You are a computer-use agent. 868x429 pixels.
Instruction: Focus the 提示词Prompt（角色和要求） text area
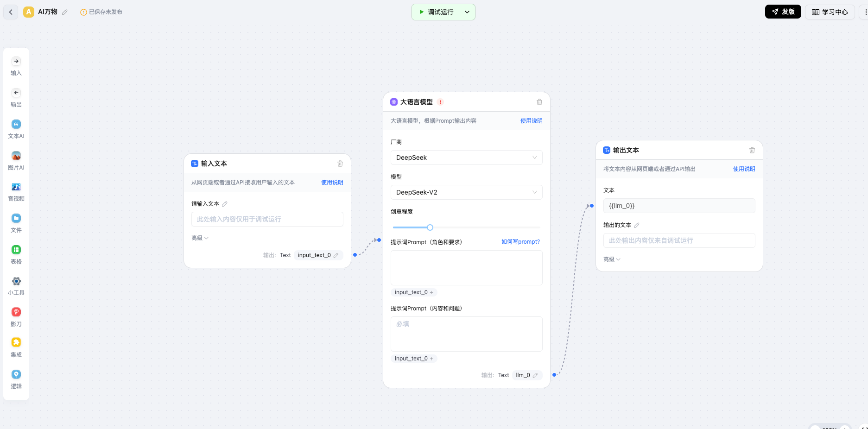point(466,268)
